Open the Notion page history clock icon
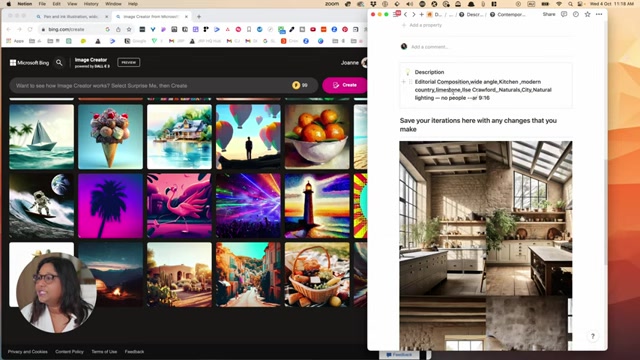Screen dimensions: 640x360 click(x=576, y=14)
